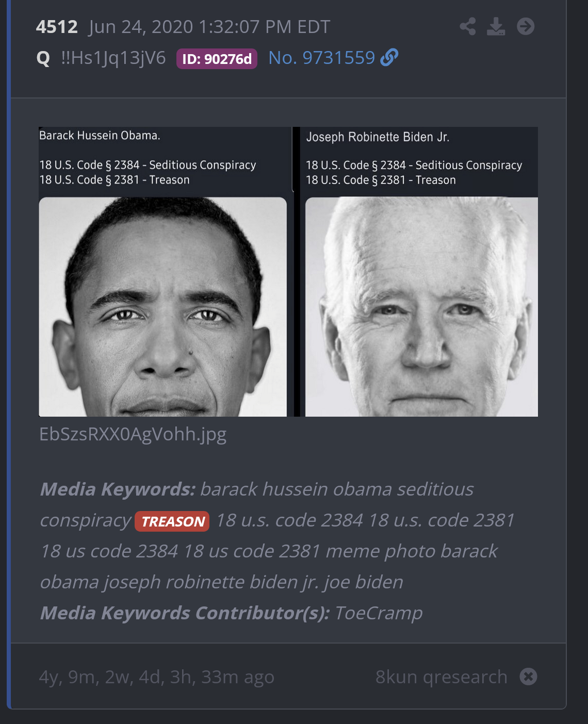Image resolution: width=588 pixels, height=724 pixels.
Task: Click the Jun 24, 2020 timestamp
Action: [209, 27]
